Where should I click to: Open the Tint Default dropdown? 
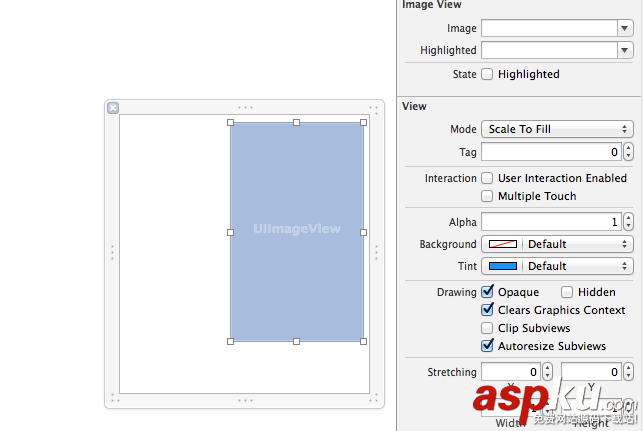point(578,266)
